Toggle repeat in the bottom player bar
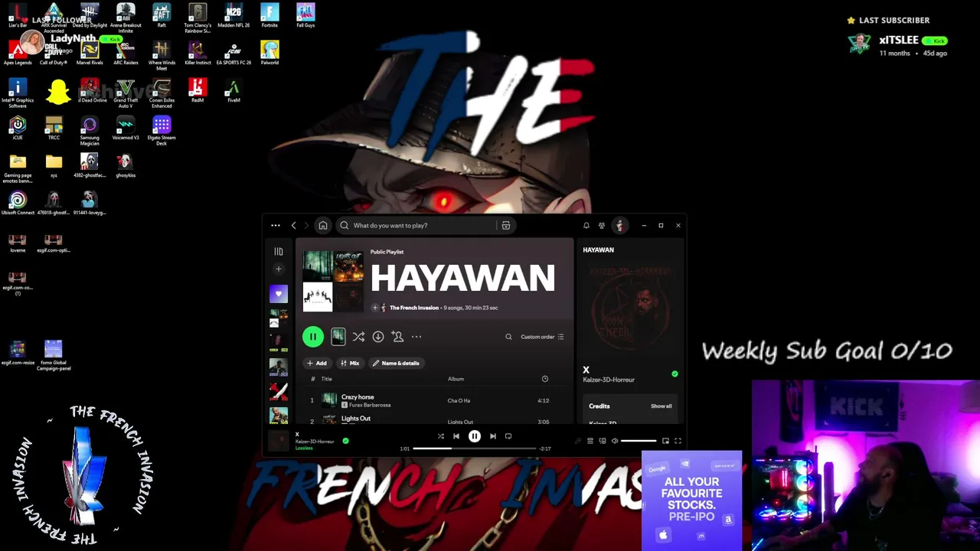 (508, 436)
